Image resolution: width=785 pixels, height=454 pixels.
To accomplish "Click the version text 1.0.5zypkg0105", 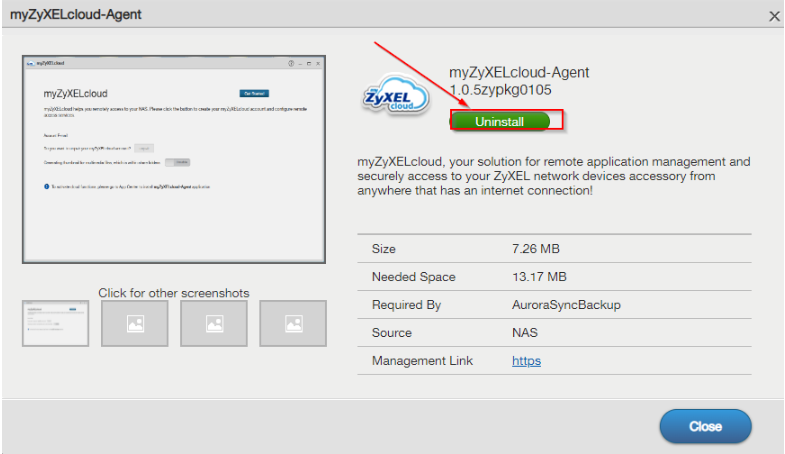I will pos(501,90).
